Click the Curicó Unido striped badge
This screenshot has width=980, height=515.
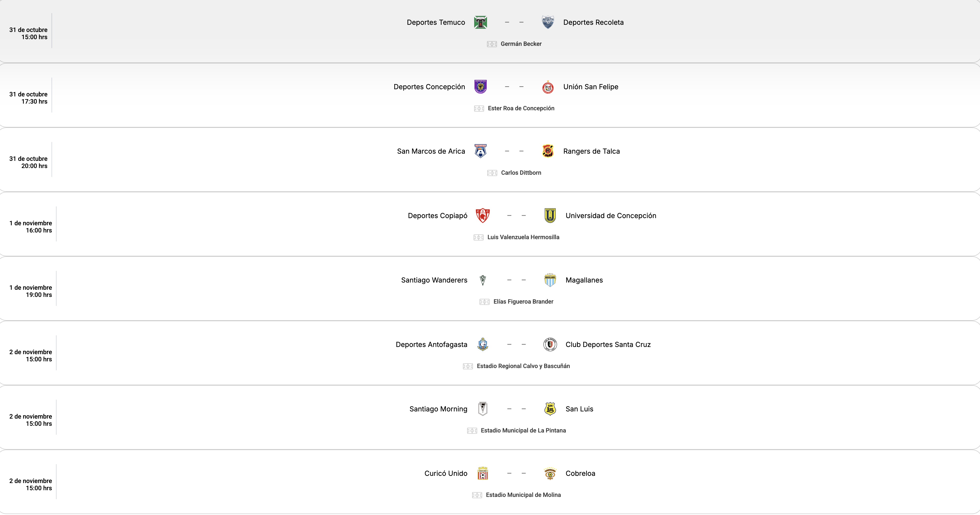483,474
